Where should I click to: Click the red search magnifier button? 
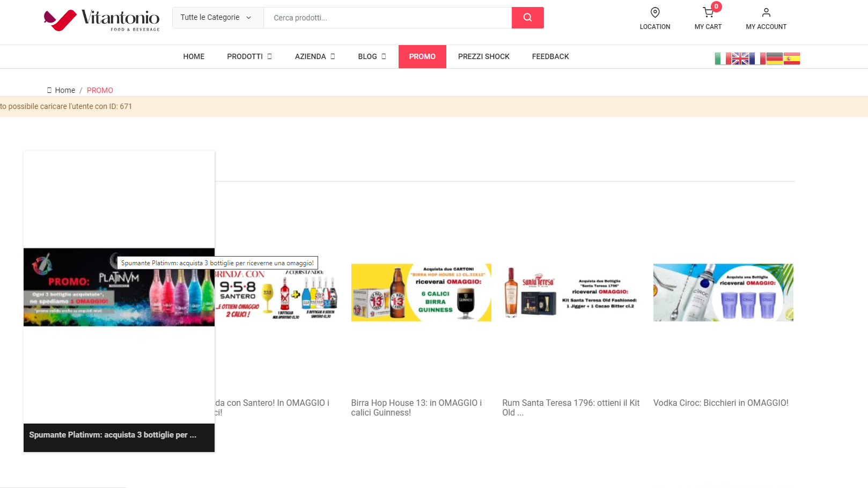click(x=527, y=18)
